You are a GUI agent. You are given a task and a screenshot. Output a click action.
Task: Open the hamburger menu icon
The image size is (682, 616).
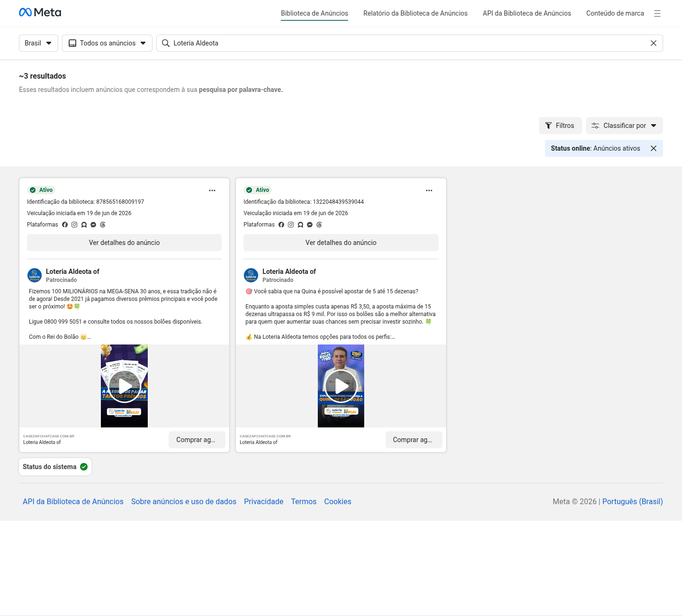657,14
